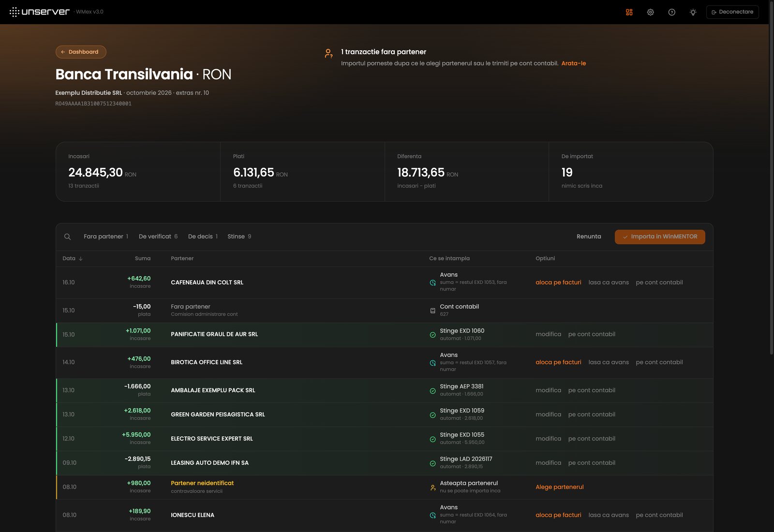Click lasa ca avans for BIROTICA OFFICE LINE
Viewport: 774px width, 532px height.
coord(609,362)
